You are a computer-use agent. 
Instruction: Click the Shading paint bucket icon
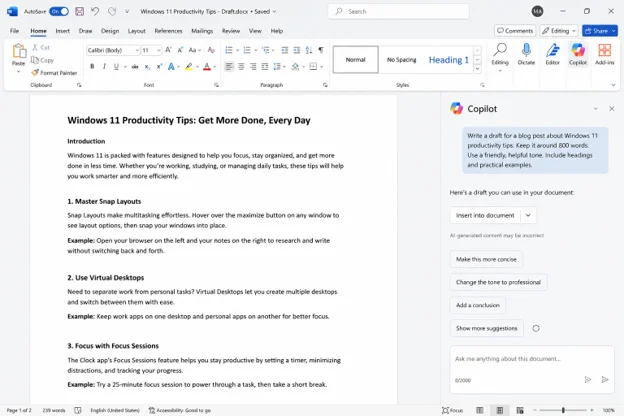(x=295, y=66)
